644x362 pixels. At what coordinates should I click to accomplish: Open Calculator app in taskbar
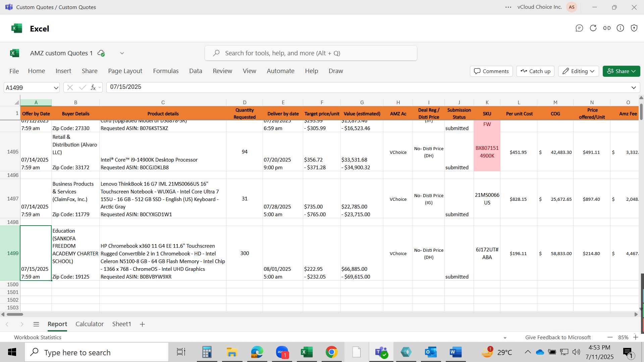click(x=207, y=352)
